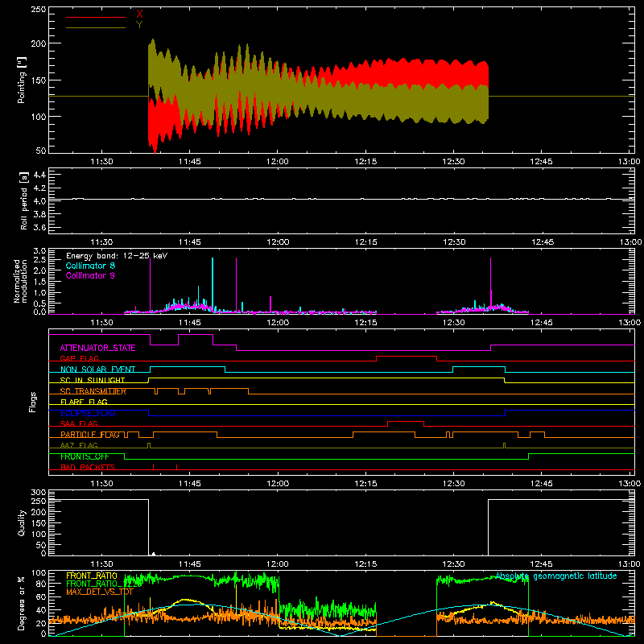This screenshot has width=644, height=644.
Task: Click the 'Absolute geomagnetic latitude' label
Action: point(556,576)
